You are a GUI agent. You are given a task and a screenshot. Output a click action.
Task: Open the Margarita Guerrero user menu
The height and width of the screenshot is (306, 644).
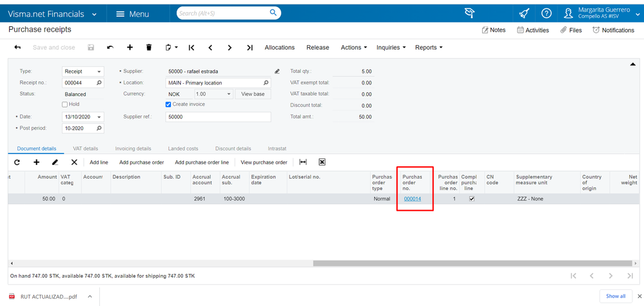coord(601,13)
